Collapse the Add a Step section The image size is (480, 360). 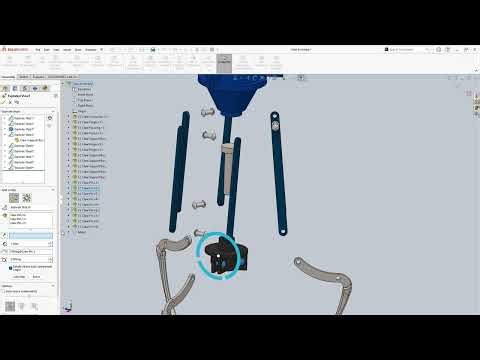[x=53, y=190]
